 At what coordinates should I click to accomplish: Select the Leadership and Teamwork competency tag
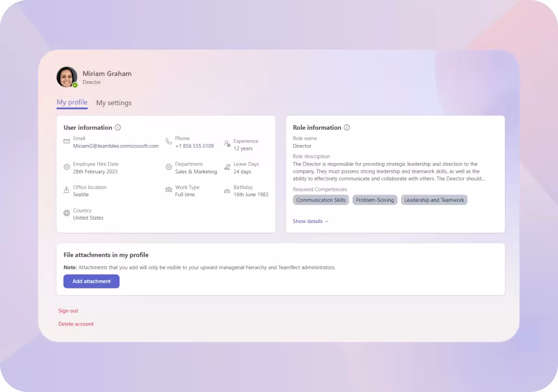pyautogui.click(x=434, y=200)
